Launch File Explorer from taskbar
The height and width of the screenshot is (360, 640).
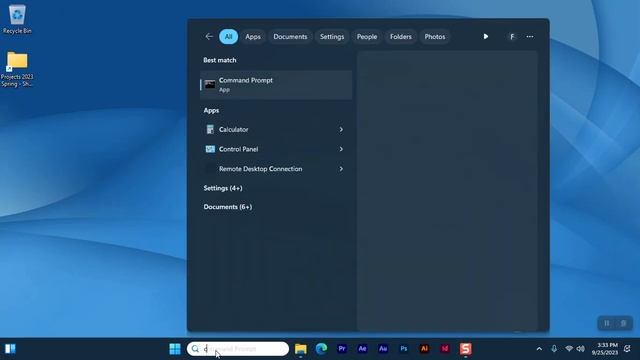(301, 349)
